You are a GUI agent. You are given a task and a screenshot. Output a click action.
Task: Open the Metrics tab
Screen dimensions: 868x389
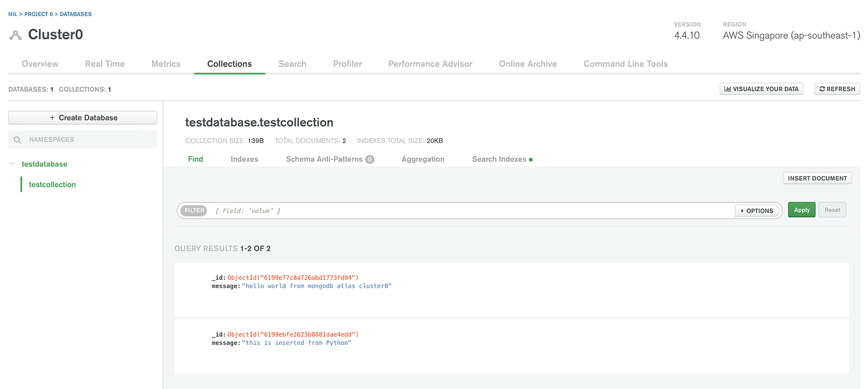tap(166, 64)
